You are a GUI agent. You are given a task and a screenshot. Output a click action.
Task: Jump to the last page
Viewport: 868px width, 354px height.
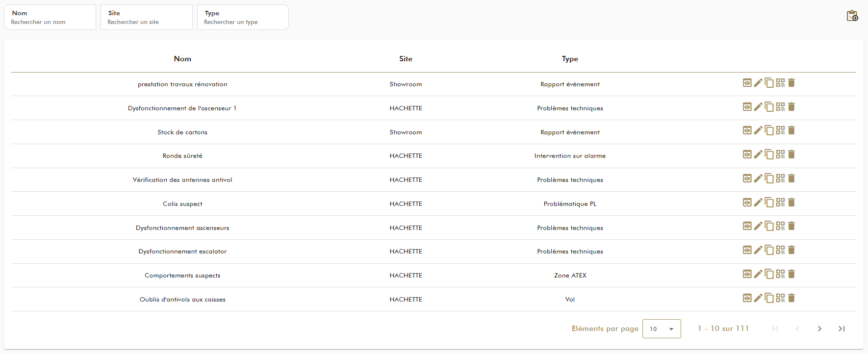point(842,329)
